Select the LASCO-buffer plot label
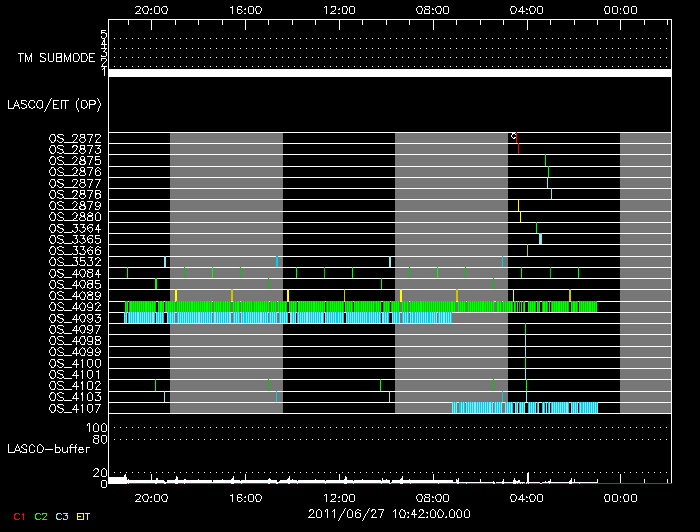Screen dimensions: 700x532 (x=48, y=449)
